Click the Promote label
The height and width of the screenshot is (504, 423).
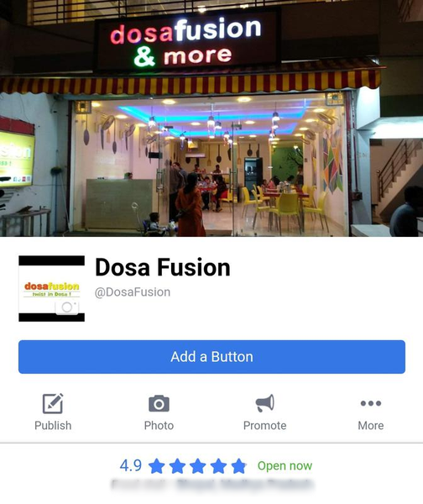tap(264, 425)
